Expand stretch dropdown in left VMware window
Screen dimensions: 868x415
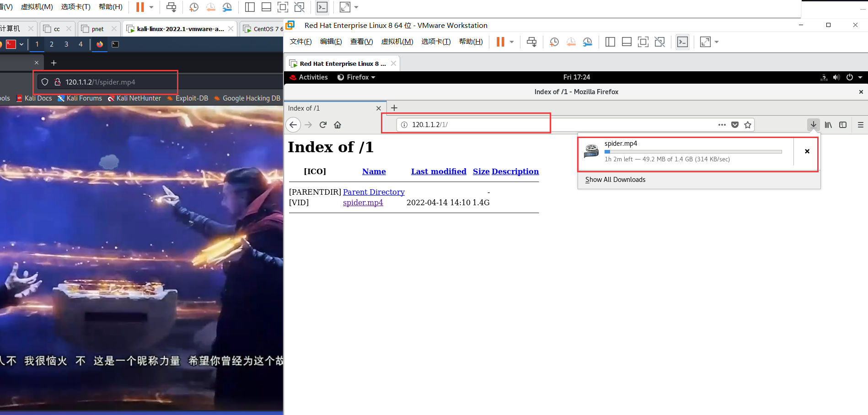pyautogui.click(x=356, y=7)
